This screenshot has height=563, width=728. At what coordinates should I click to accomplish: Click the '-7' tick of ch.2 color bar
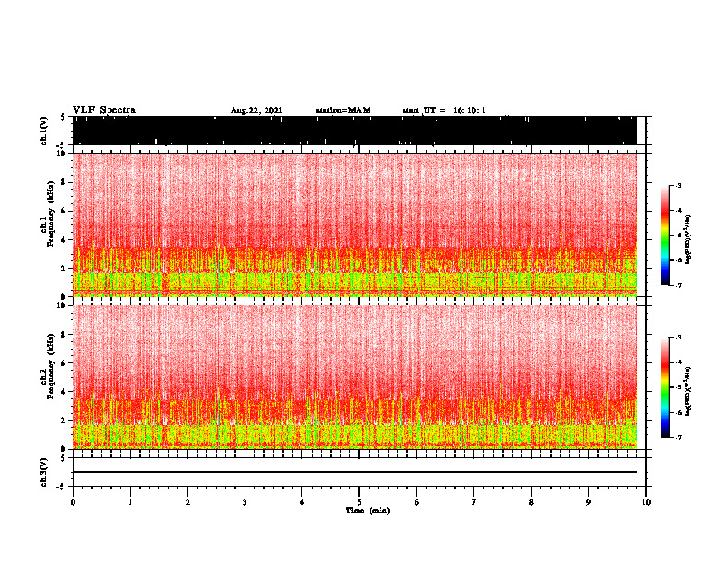[677, 438]
